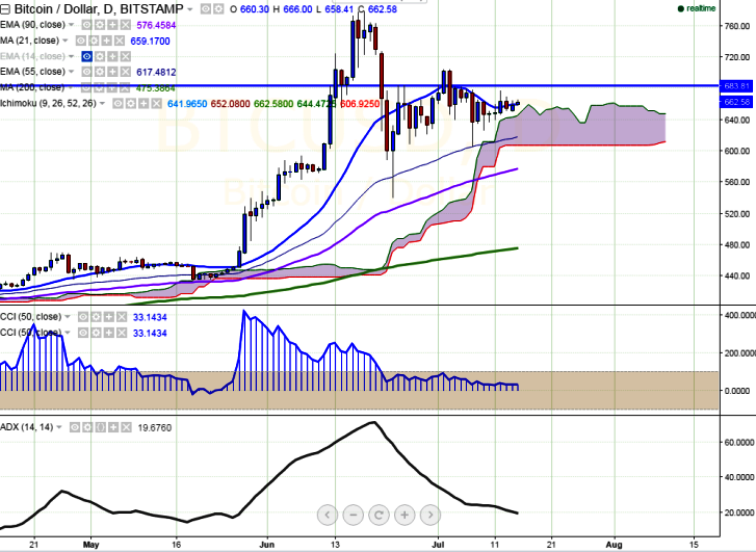This screenshot has width=756, height=552.
Task: Click the plus icon for EMA (55, close)
Action: pyautogui.click(x=112, y=72)
